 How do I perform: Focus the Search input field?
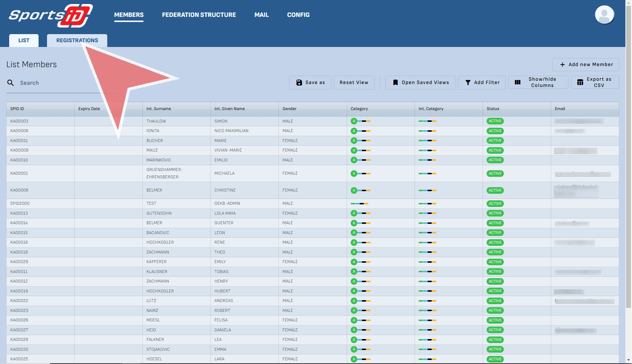59,83
